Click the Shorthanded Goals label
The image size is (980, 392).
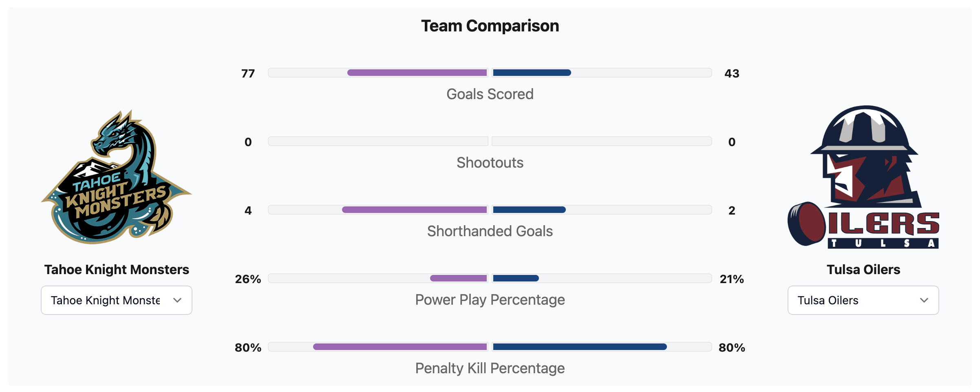490,231
